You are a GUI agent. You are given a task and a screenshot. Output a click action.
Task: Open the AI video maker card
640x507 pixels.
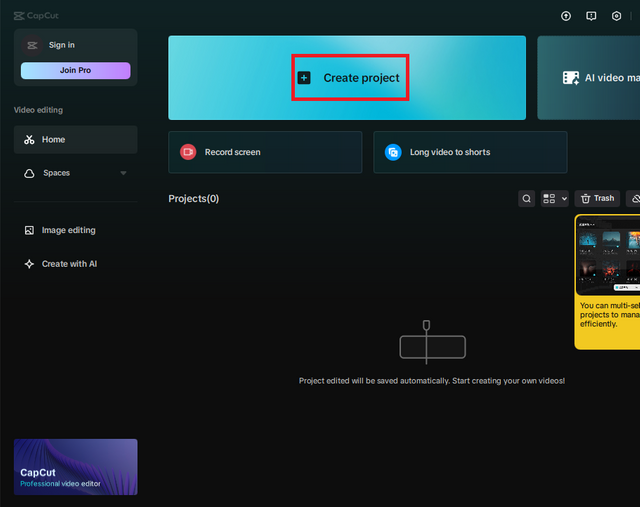coord(589,78)
